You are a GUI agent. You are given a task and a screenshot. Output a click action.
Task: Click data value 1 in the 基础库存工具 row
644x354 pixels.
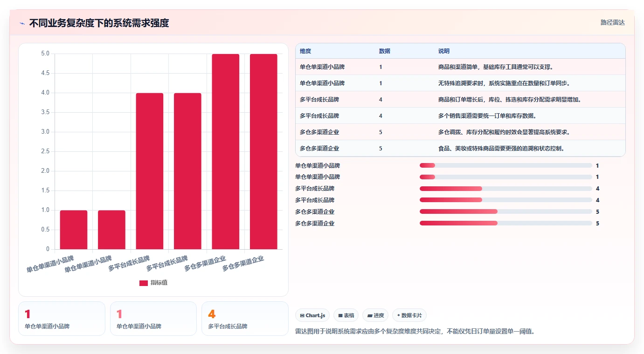(381, 67)
